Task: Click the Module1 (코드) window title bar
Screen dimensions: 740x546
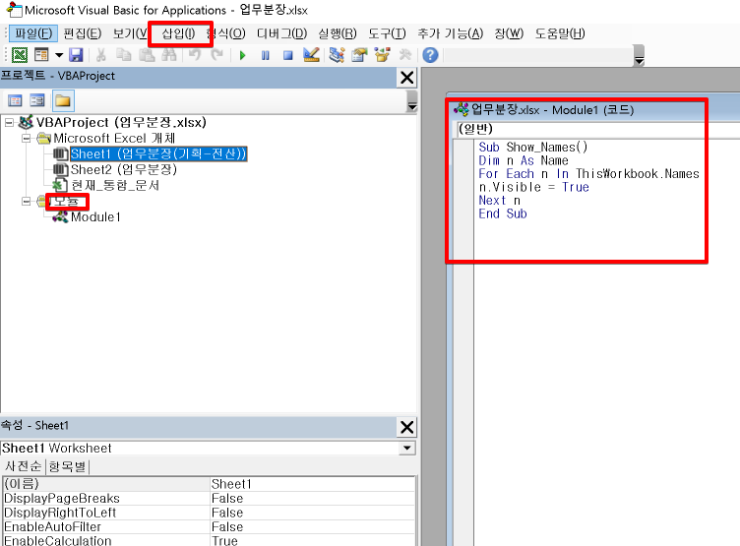Action: (x=594, y=110)
